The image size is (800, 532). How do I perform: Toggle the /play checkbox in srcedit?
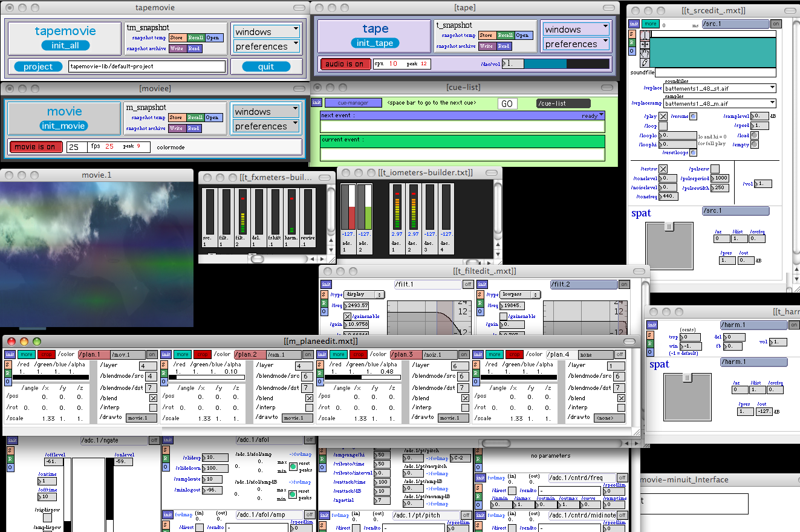[663, 117]
